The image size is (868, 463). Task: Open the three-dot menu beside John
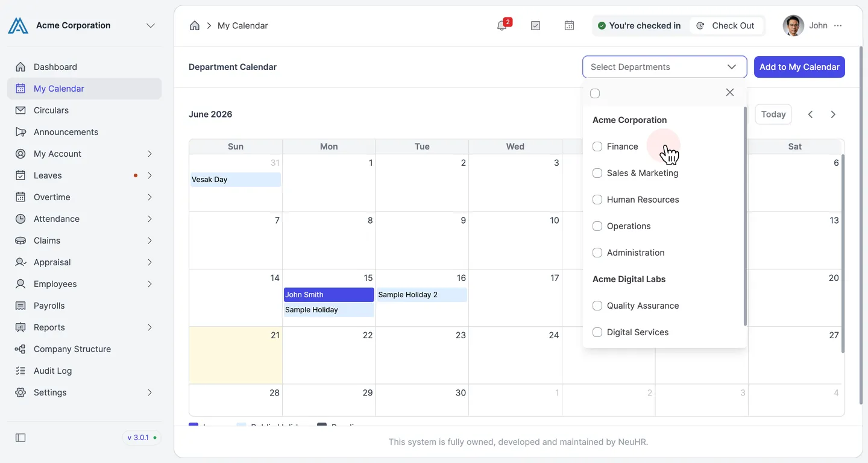point(838,26)
